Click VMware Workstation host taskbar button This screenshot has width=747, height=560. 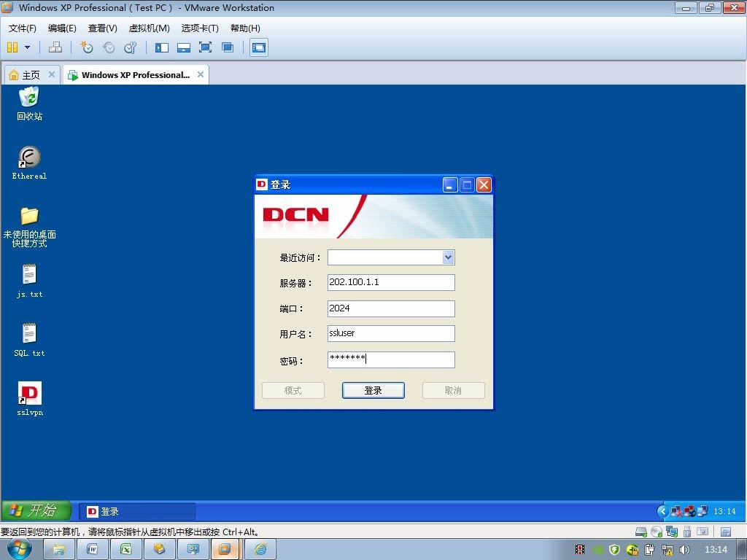(225, 550)
